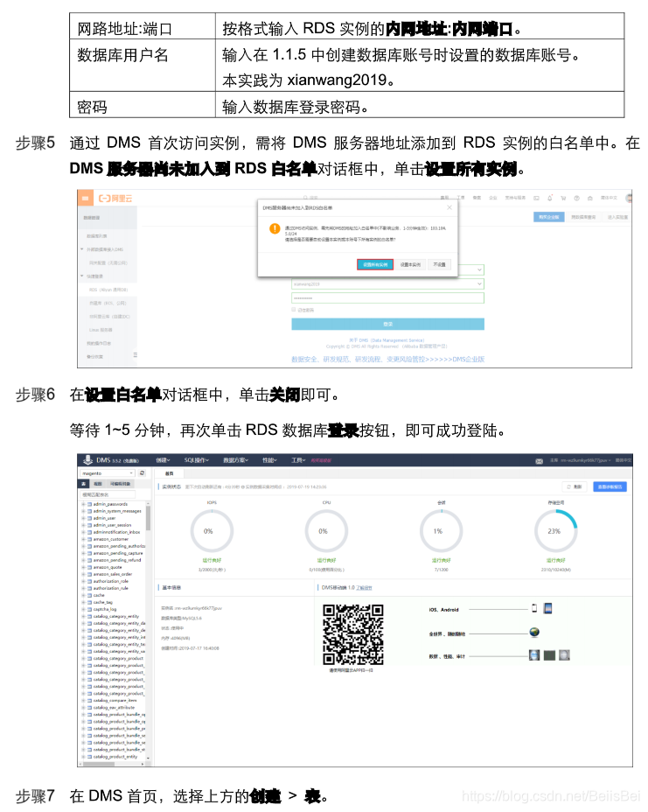648x812 pixels.
Task: Click the IOPS 0% gauge
Action: pos(212,531)
